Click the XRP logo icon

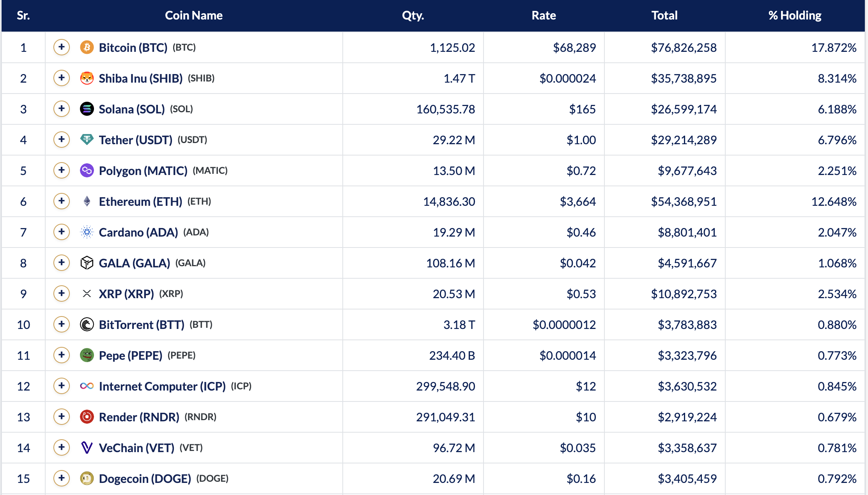(x=87, y=293)
